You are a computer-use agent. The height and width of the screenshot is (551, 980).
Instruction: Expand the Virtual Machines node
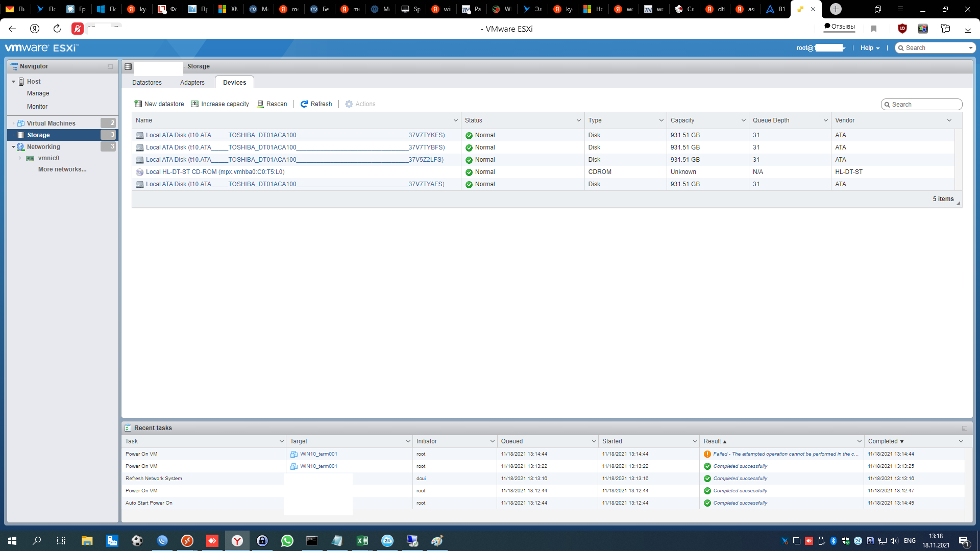[x=14, y=123]
